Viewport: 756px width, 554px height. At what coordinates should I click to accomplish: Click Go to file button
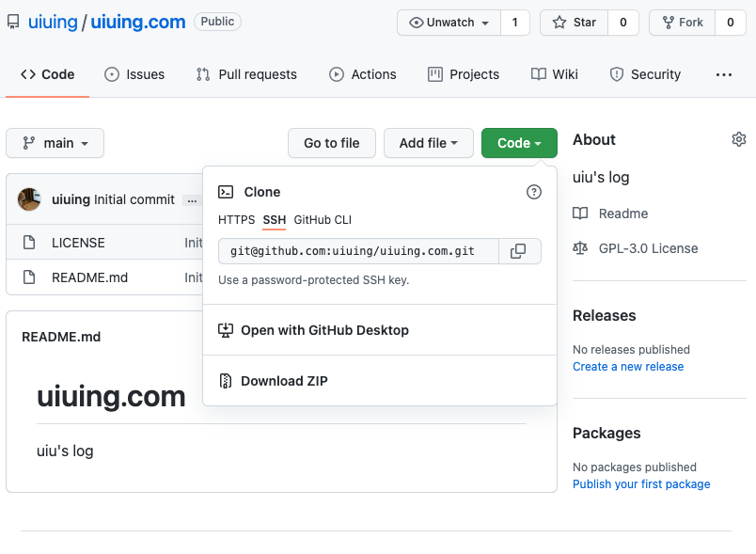pos(332,143)
